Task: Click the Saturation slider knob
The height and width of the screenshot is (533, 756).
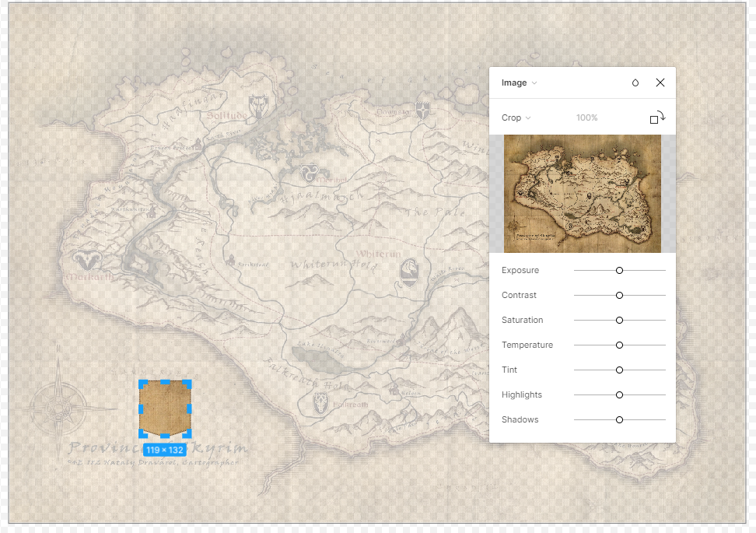Action: (x=620, y=321)
